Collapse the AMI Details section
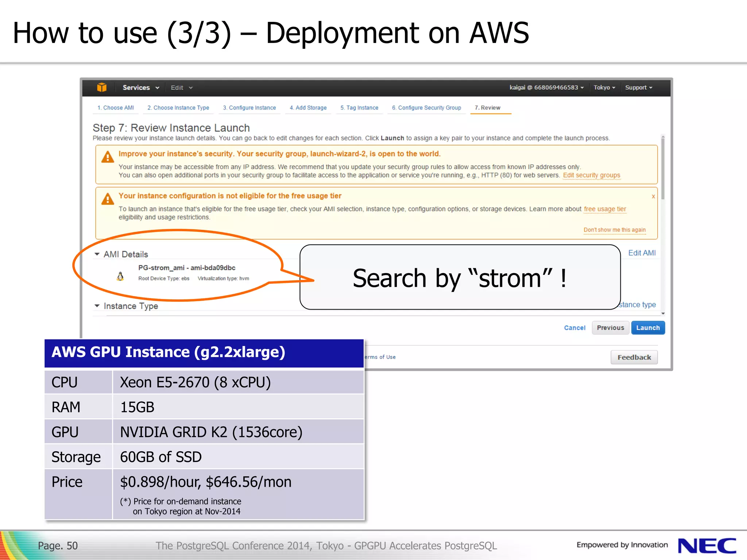This screenshot has height=560, width=747. [x=97, y=254]
